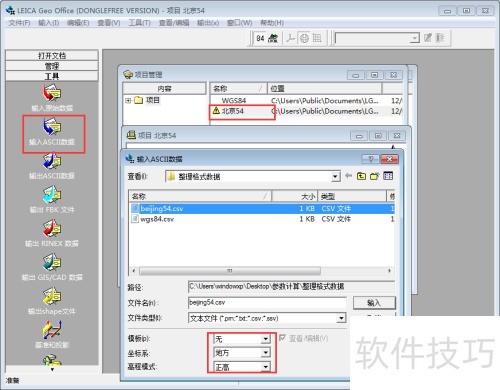Switch to the 管理 sidebar section
The image size is (500, 390).
(x=52, y=66)
